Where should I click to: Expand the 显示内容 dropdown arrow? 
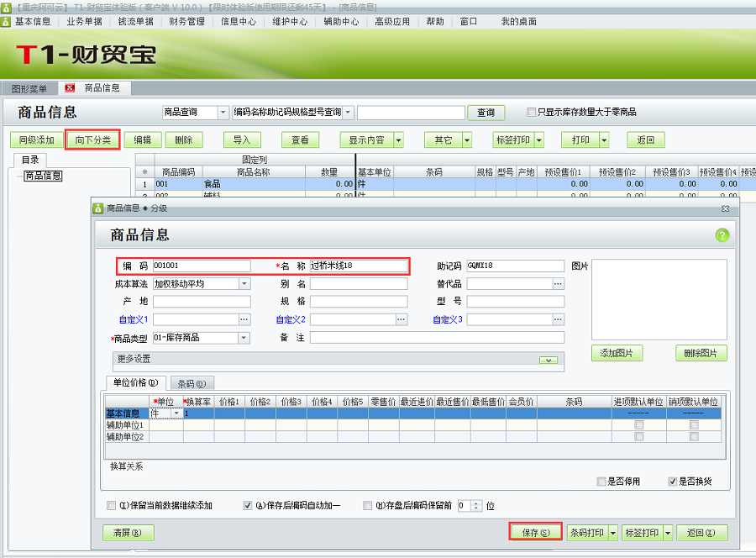click(399, 140)
